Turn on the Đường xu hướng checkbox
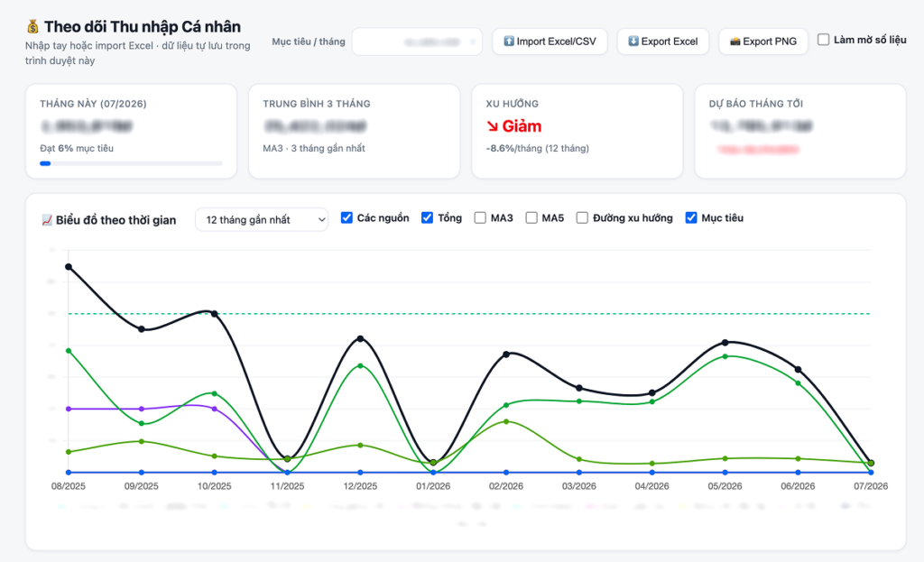The height and width of the screenshot is (562, 924). pyautogui.click(x=582, y=218)
